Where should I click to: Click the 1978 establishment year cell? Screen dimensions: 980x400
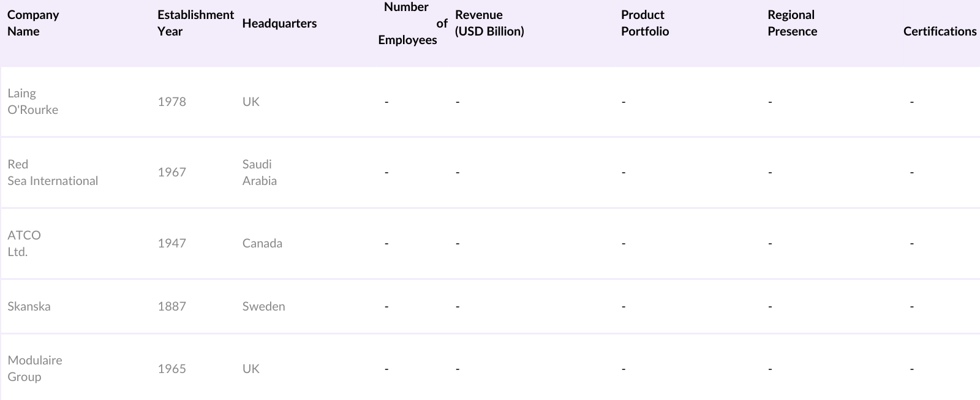pyautogui.click(x=171, y=102)
